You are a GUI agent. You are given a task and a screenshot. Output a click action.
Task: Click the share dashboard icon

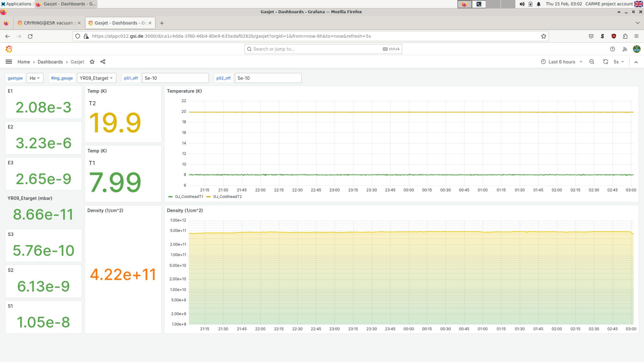point(103,62)
